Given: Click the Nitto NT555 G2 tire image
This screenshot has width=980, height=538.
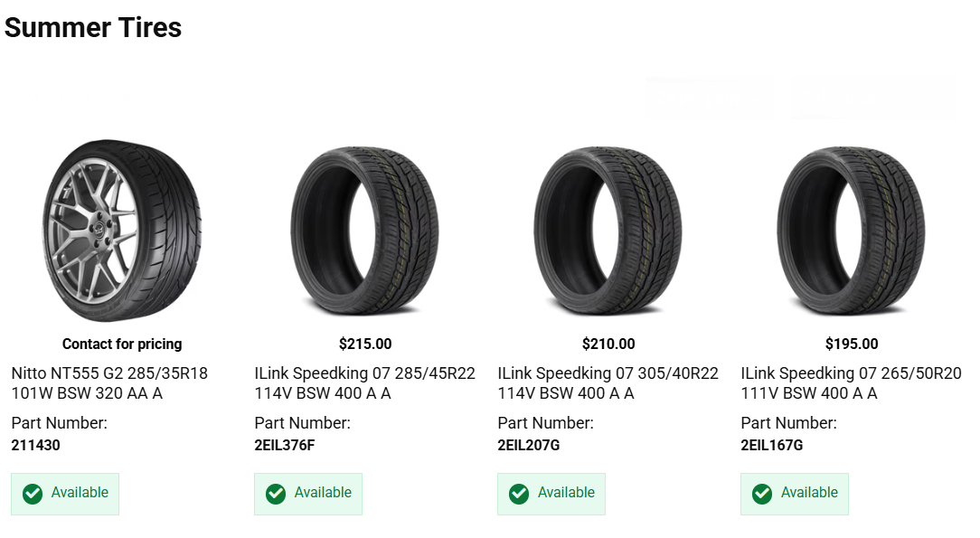Looking at the screenshot, I should [x=122, y=230].
